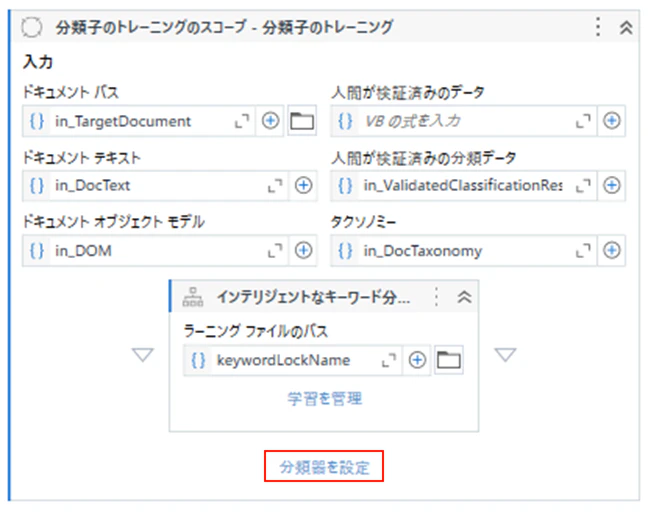Viewport: 648px width, 512px height.
Task: Open the three-dot menu of 分類子のトレーニングのスコープ
Action: pos(598,27)
